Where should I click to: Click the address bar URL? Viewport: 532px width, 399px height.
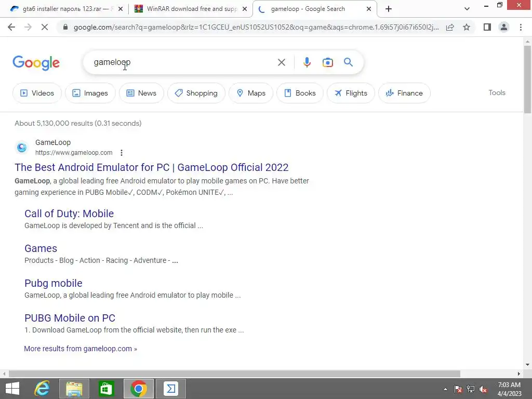(x=256, y=27)
